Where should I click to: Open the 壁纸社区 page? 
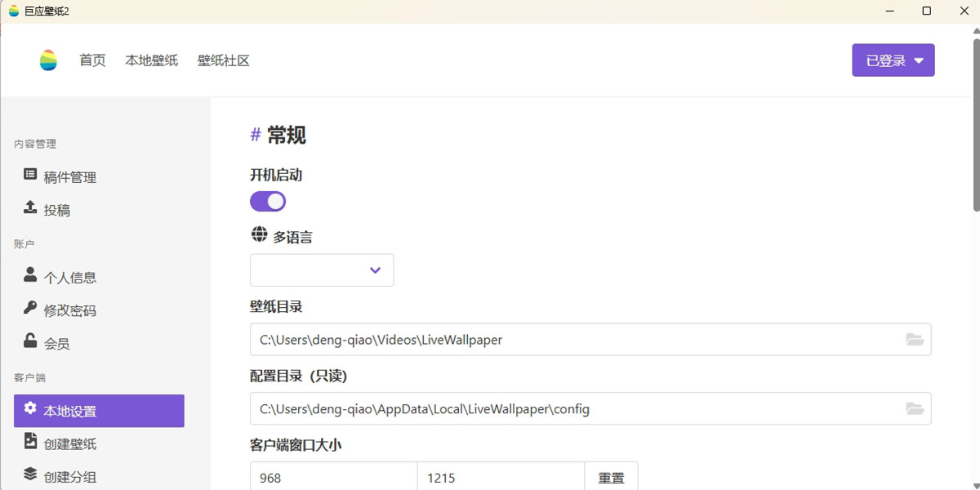click(x=224, y=60)
